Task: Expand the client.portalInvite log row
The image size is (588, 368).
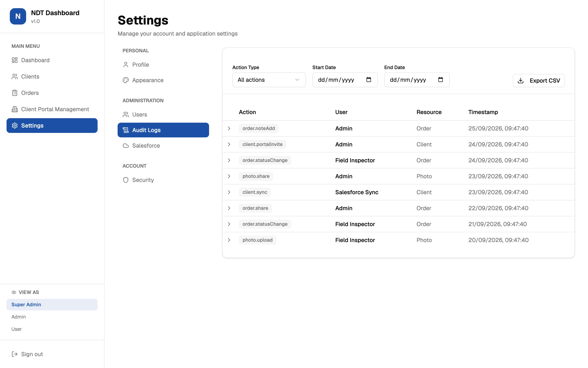Action: pyautogui.click(x=229, y=144)
